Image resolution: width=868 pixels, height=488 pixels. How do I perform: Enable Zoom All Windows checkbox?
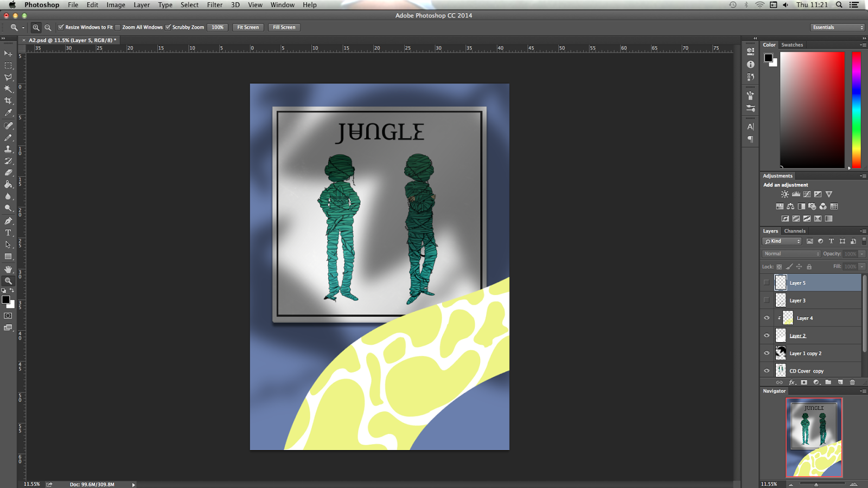click(118, 27)
